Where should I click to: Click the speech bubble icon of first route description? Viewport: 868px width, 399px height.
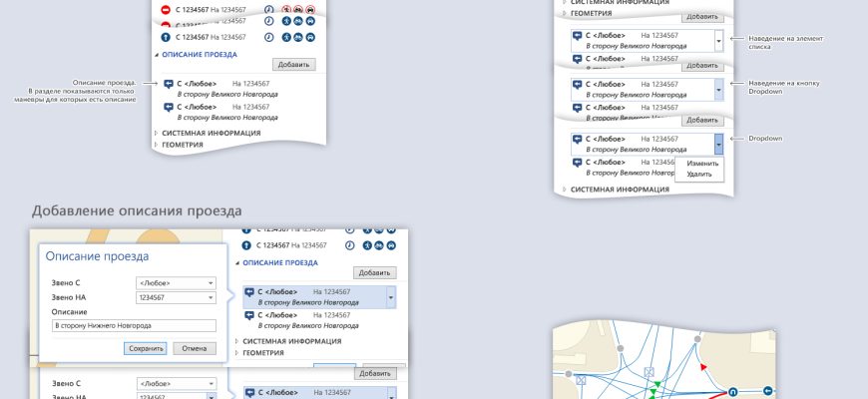[x=168, y=85]
